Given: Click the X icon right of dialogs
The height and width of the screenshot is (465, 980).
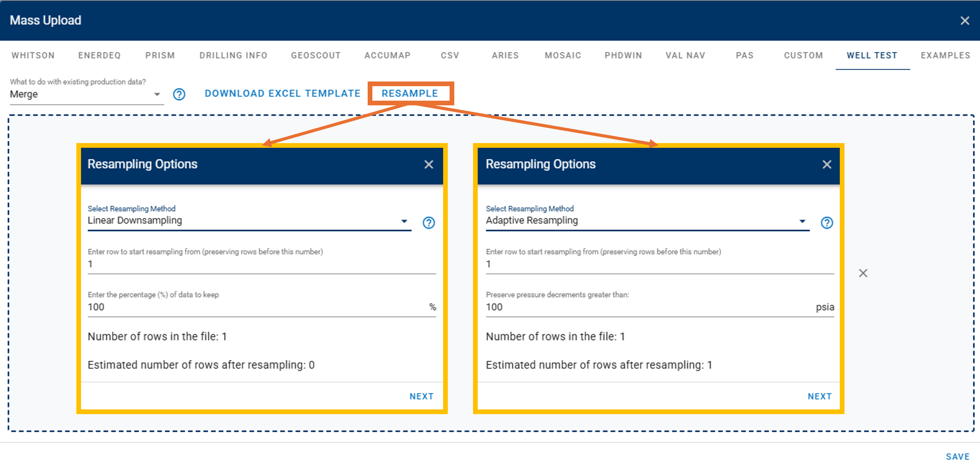Looking at the screenshot, I should pyautogui.click(x=863, y=273).
